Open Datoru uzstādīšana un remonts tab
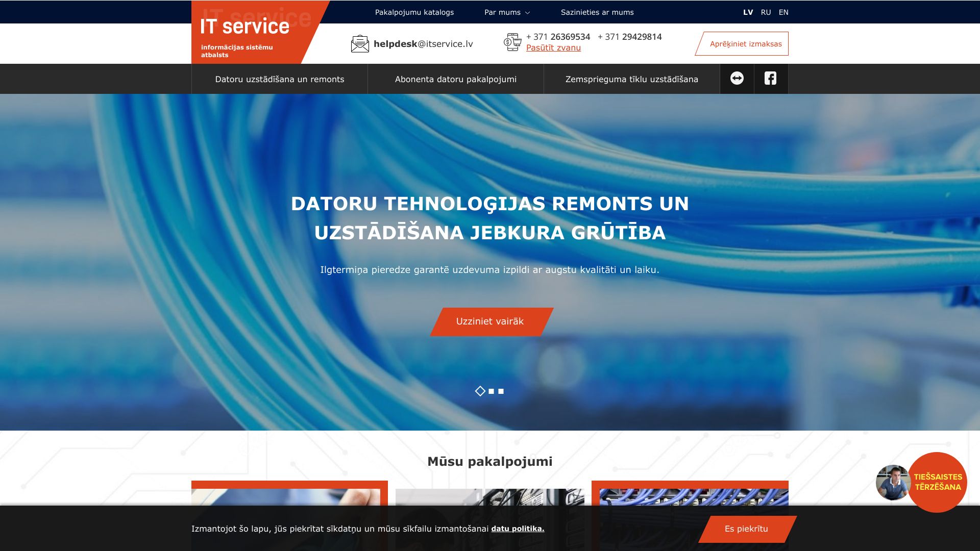 coord(279,79)
